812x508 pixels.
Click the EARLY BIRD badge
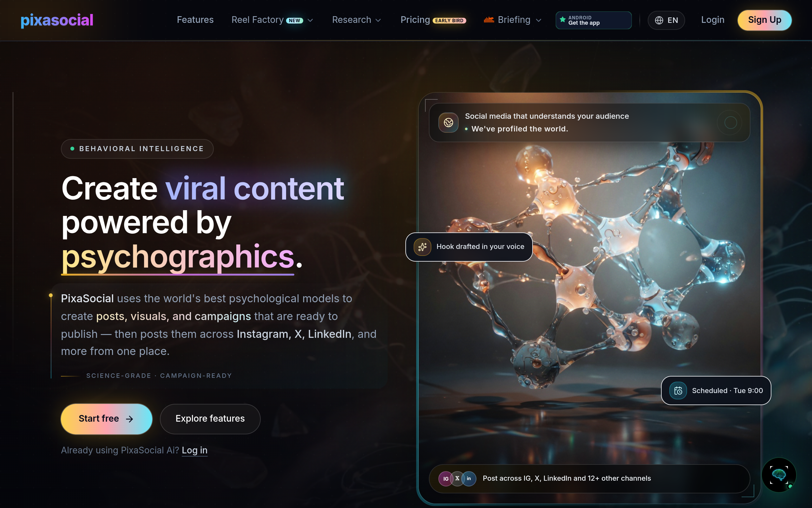[x=449, y=21]
